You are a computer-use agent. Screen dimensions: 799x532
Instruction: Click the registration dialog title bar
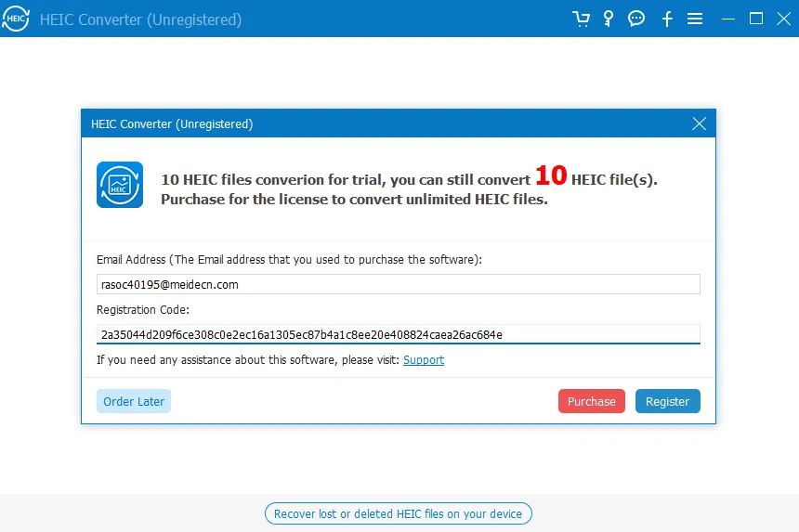point(372,123)
